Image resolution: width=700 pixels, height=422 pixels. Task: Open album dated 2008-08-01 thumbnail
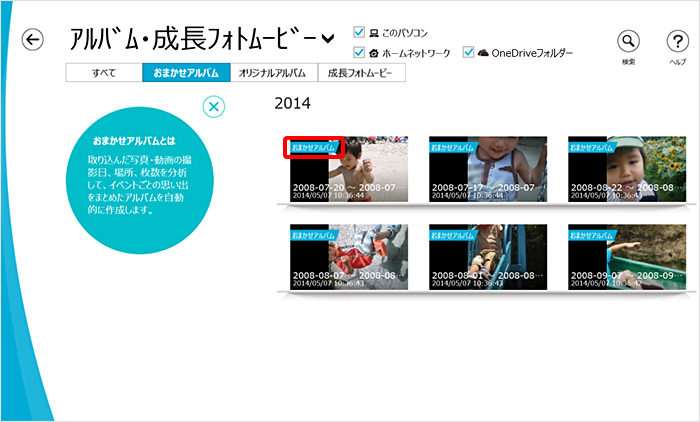click(x=488, y=257)
